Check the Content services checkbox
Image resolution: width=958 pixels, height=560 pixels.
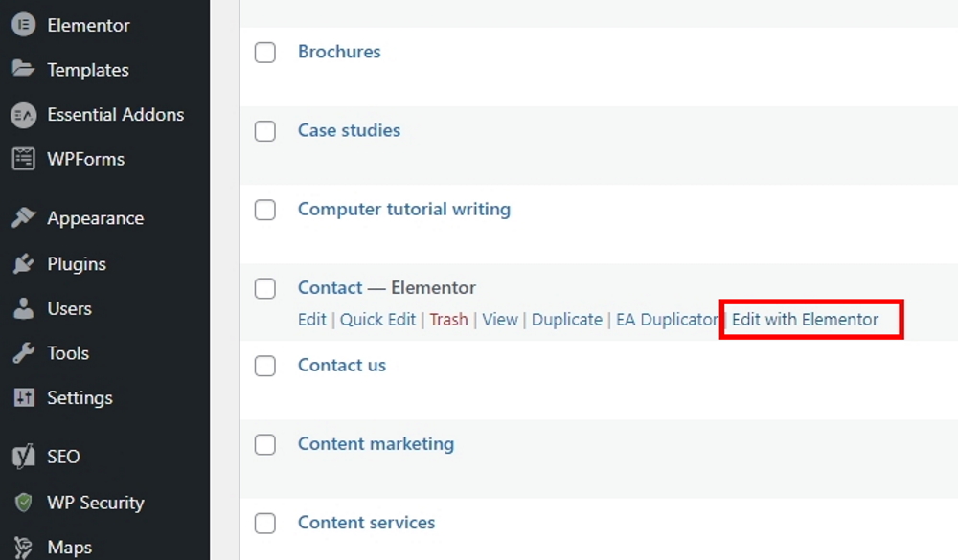coord(265,524)
